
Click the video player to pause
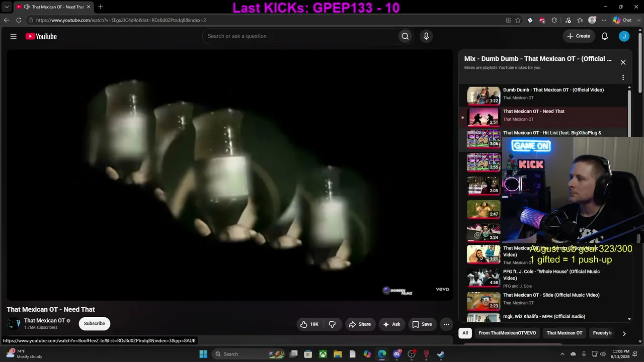(229, 175)
